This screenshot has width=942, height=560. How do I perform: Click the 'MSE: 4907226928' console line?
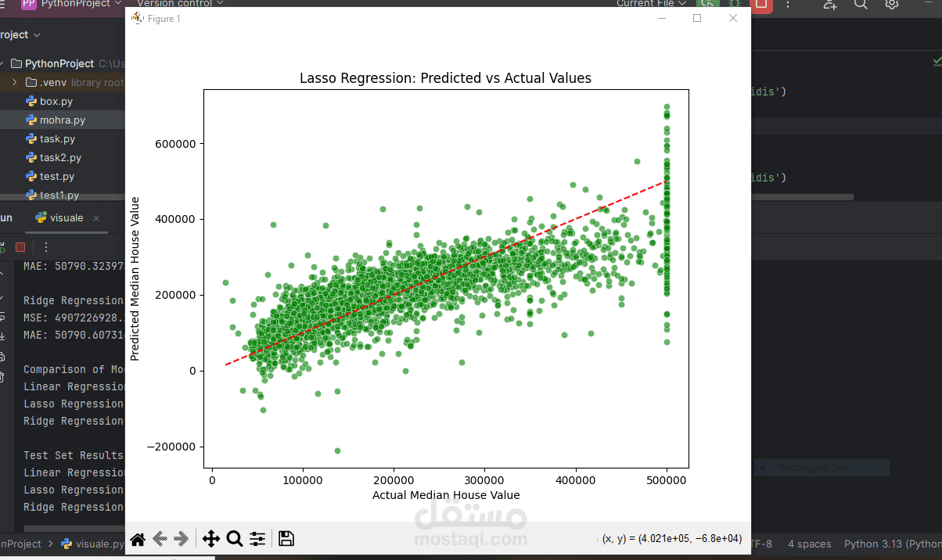click(x=74, y=318)
